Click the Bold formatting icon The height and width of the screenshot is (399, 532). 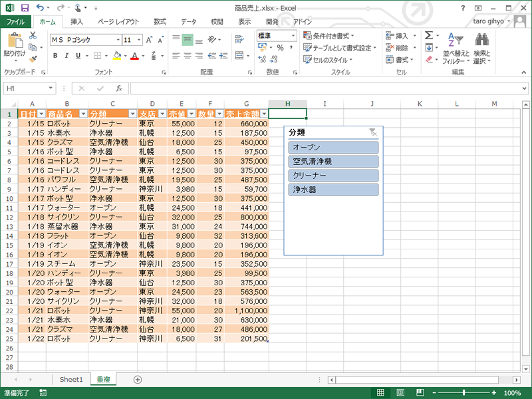point(56,56)
